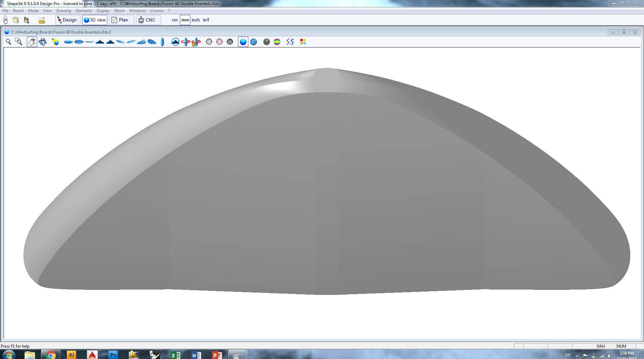
Task: Click the striped sphere render icon
Action: [266, 42]
